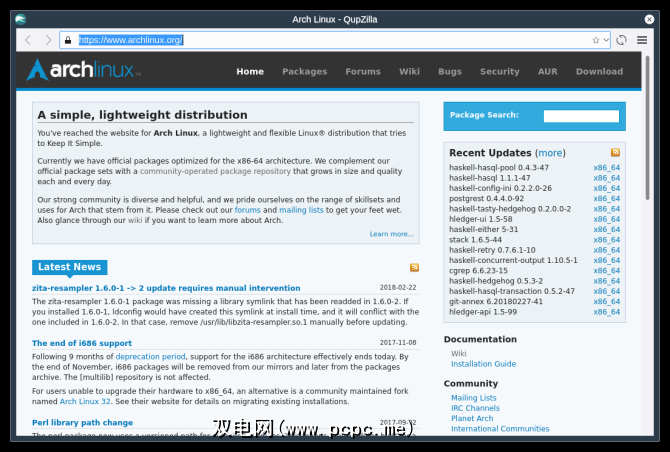Focus the URL address bar
The width and height of the screenshot is (670, 452).
pos(333,40)
